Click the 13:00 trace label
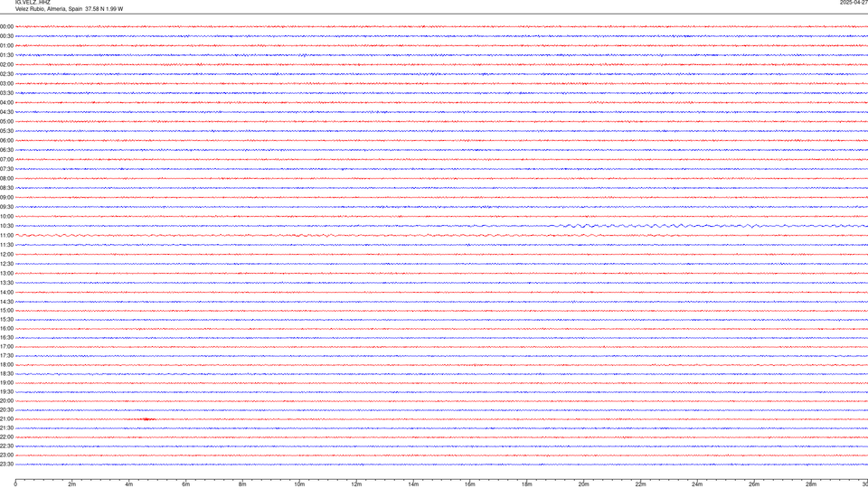The height and width of the screenshot is (488, 868). click(6, 273)
